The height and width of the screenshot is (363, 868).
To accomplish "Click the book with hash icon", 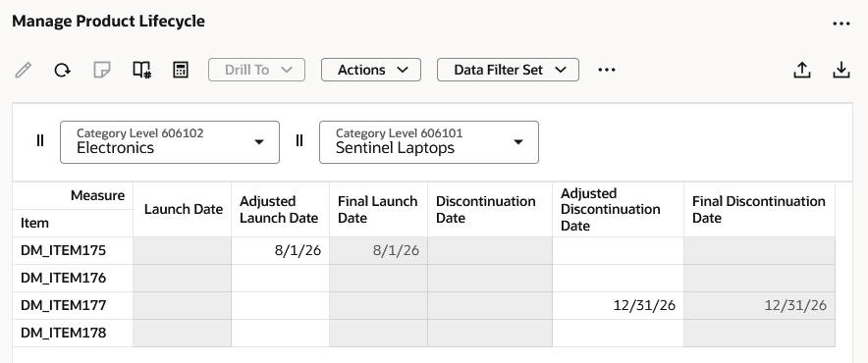I will [x=141, y=70].
